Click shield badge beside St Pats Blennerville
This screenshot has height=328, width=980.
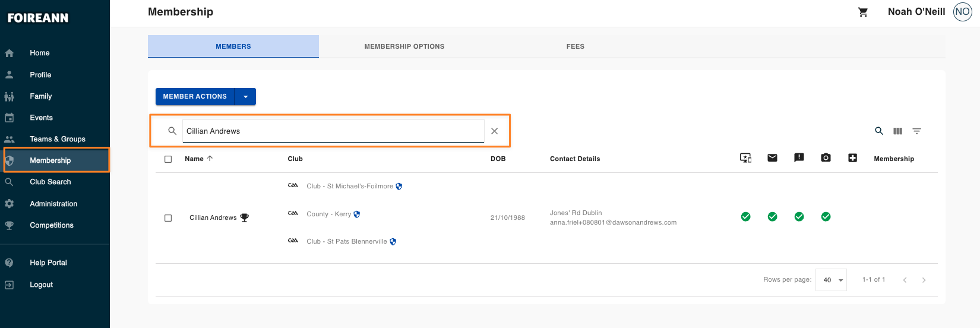[393, 242]
